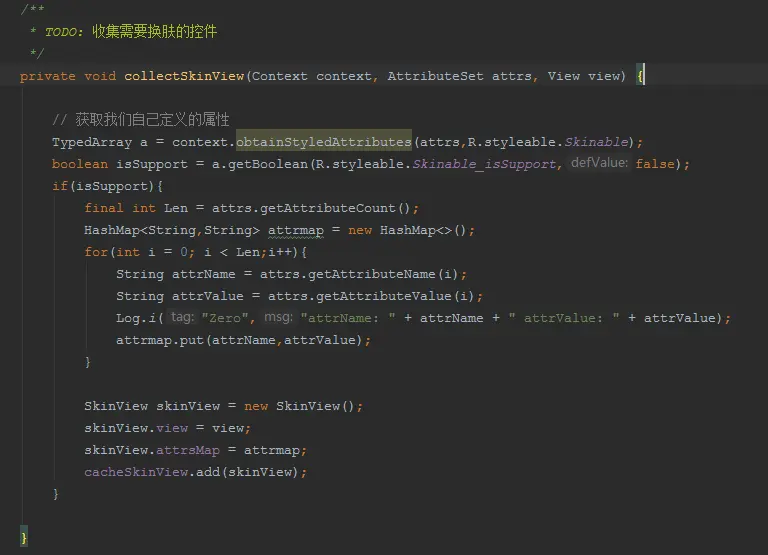Image resolution: width=768 pixels, height=555 pixels.
Task: Click the tag: parameter hint in Log.i
Action: pos(182,317)
